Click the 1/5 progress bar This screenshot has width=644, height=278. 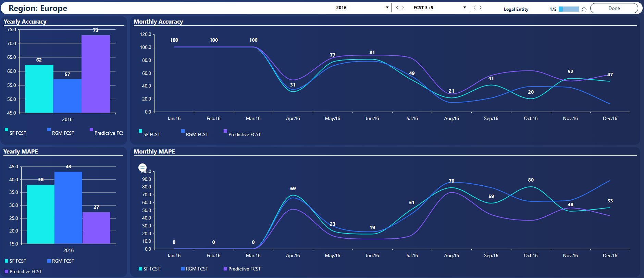(569, 9)
